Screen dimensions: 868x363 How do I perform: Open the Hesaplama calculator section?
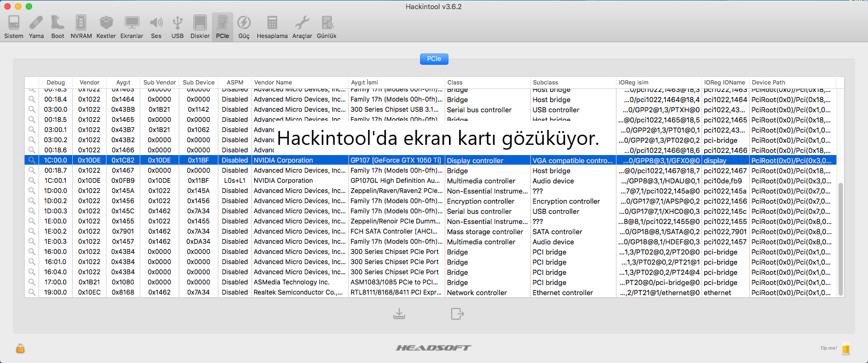point(272,27)
